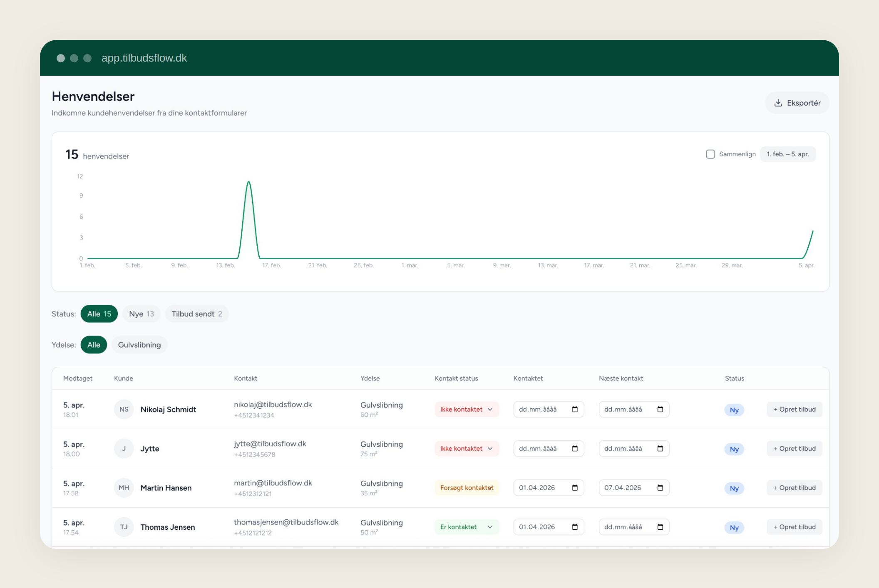Open Næste kontakt calendar icon for Nikolaj Schmidt

(x=660, y=410)
